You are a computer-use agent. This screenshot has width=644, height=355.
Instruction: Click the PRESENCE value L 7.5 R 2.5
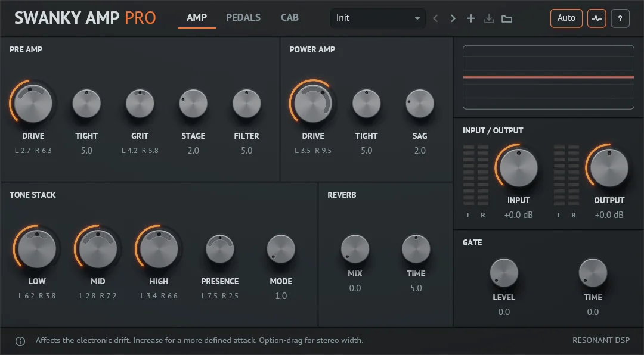(219, 296)
